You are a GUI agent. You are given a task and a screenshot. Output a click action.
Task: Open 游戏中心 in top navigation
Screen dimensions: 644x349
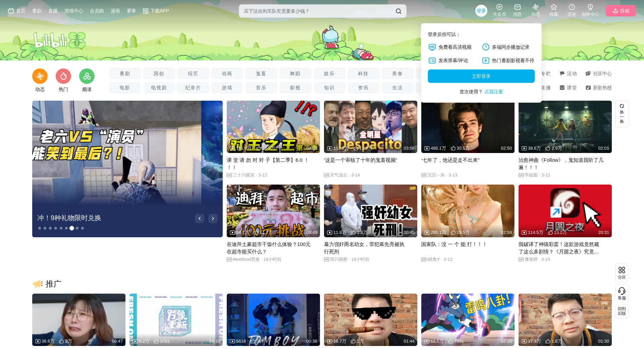74,11
